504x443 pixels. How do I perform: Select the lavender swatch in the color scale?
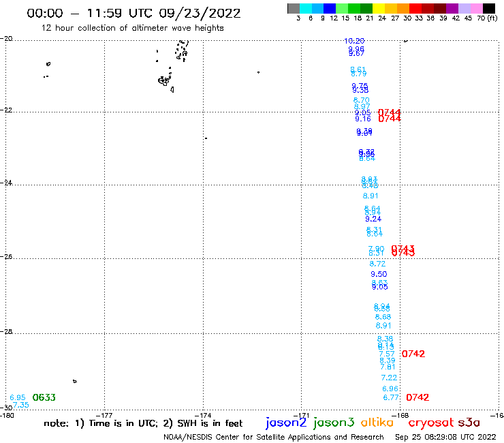[x=464, y=8]
